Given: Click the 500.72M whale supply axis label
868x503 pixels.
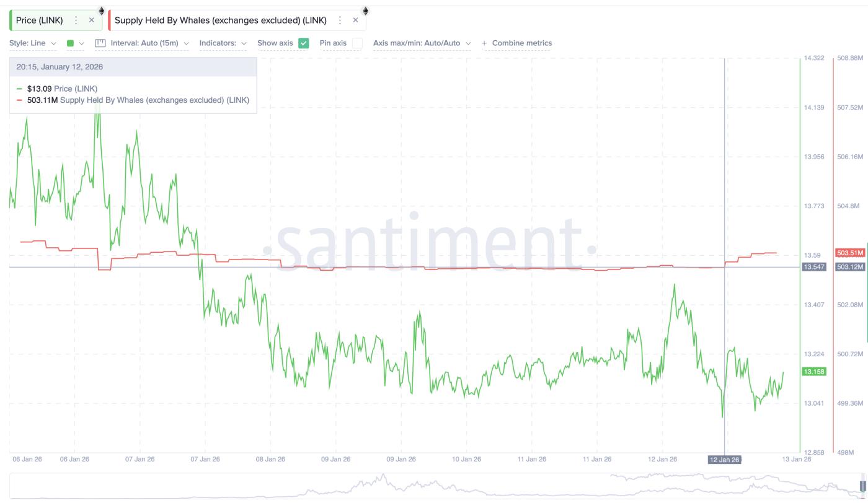Looking at the screenshot, I should tap(850, 354).
